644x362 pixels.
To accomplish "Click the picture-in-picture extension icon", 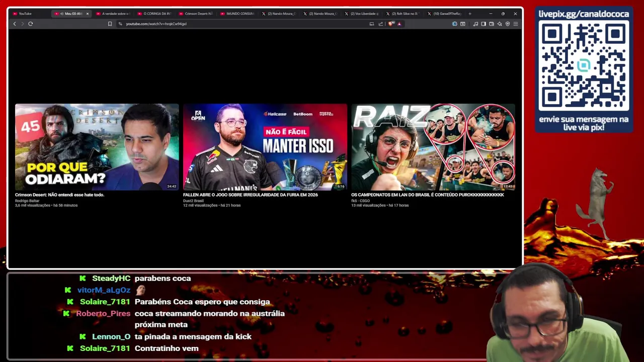I will coord(462,24).
